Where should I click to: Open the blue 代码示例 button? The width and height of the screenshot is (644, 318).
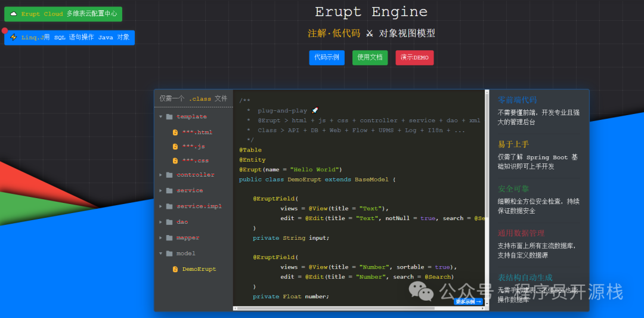(x=327, y=58)
